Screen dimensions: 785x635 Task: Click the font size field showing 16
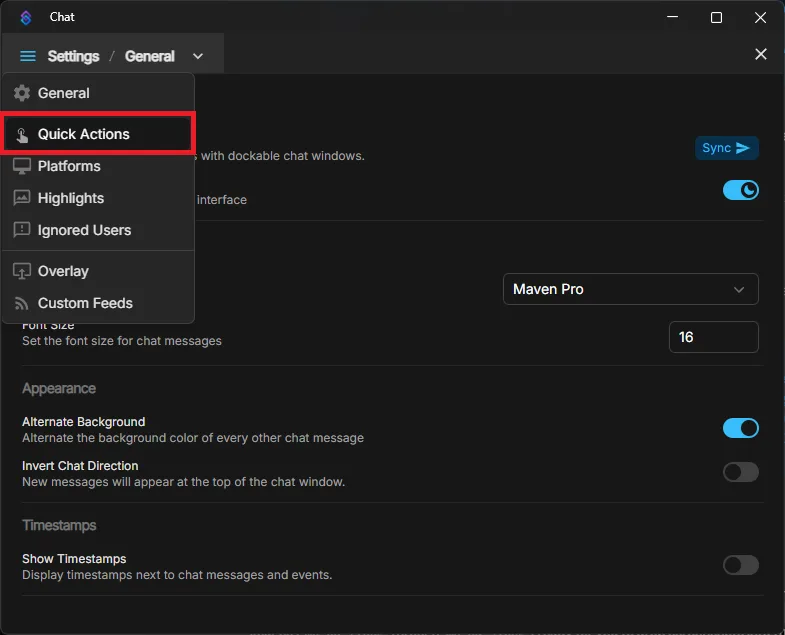tap(713, 337)
